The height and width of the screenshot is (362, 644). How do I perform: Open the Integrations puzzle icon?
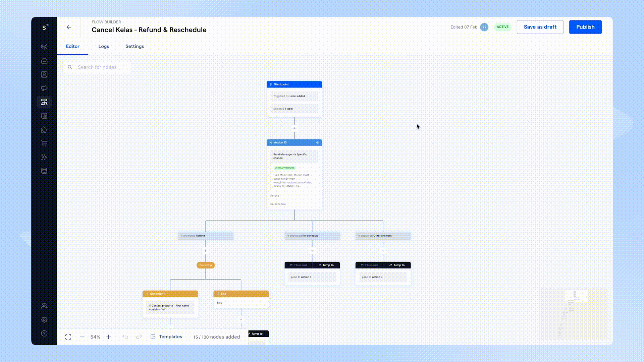coord(44,130)
